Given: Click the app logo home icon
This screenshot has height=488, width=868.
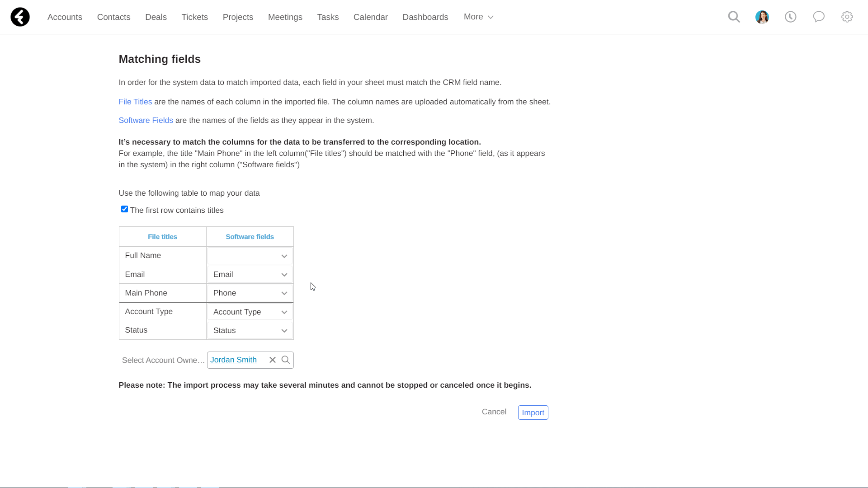Looking at the screenshot, I should click(x=20, y=17).
